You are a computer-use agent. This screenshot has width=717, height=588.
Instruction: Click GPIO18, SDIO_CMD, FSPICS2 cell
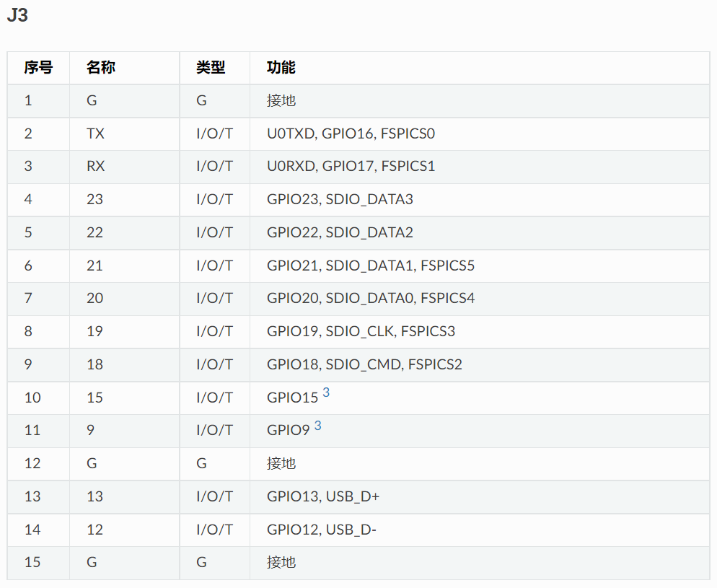pyautogui.click(x=480, y=365)
